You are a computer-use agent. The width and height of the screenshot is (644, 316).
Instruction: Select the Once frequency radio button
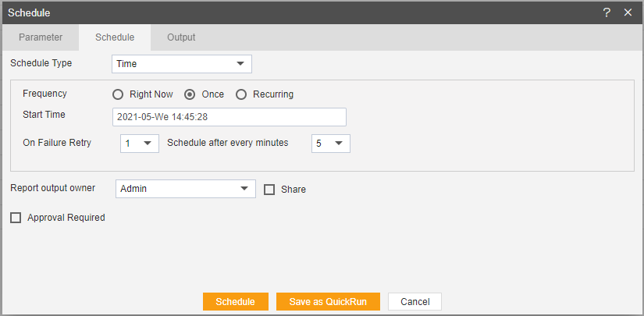pyautogui.click(x=190, y=95)
